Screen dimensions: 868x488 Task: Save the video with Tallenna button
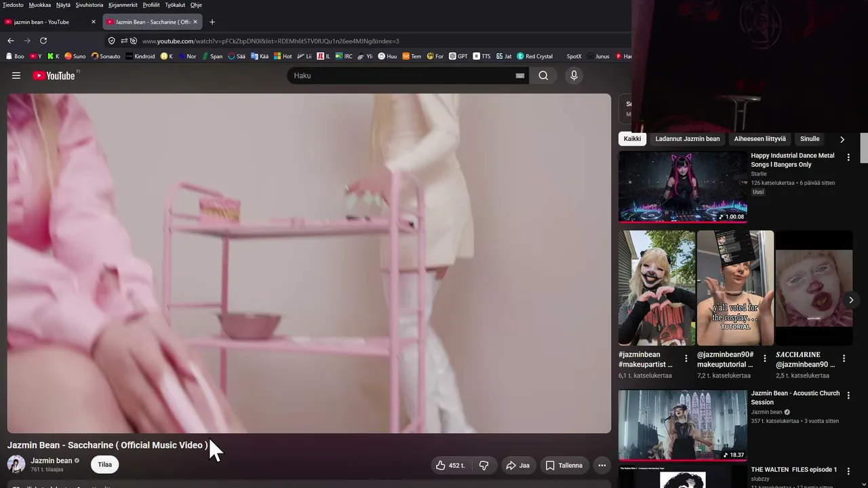click(564, 466)
